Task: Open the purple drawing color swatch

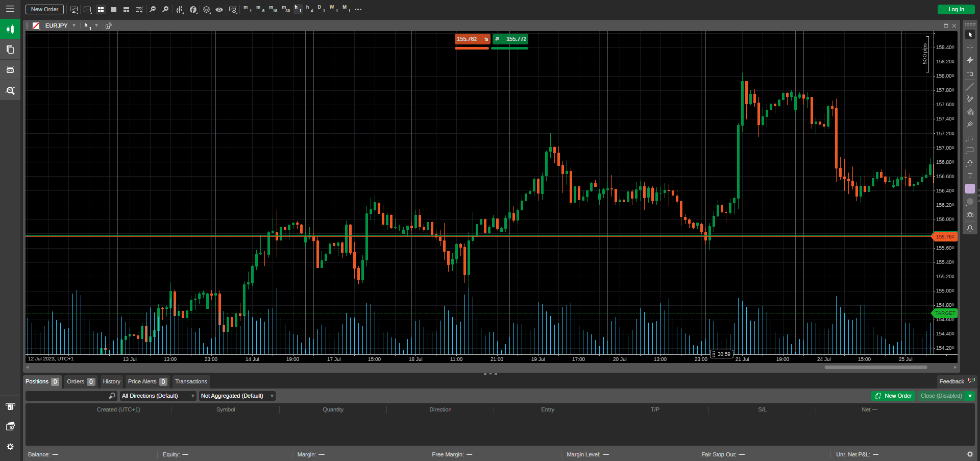Action: [x=970, y=189]
